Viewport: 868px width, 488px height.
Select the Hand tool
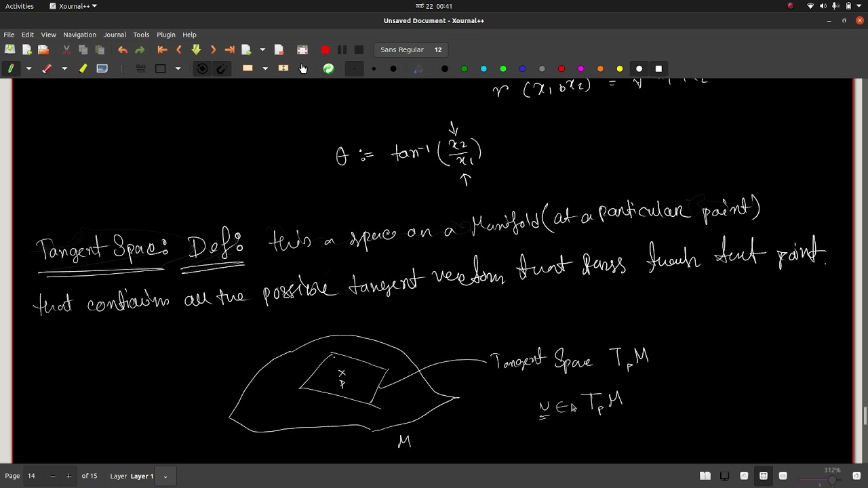coord(303,68)
